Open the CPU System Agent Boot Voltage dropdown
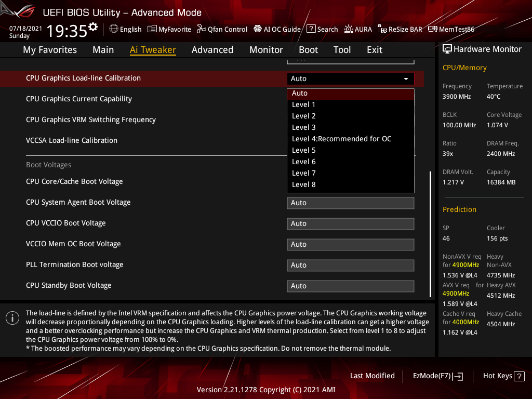This screenshot has width=532, height=399. click(x=350, y=203)
